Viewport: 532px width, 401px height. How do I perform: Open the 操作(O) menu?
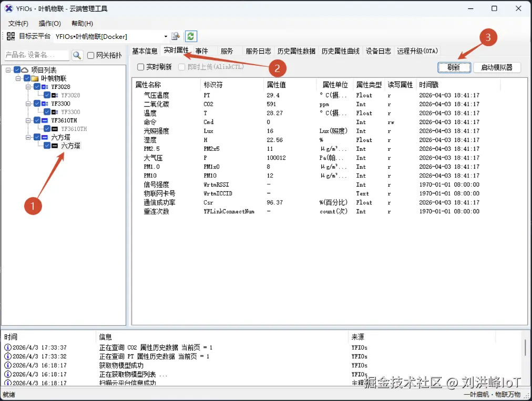(49, 23)
